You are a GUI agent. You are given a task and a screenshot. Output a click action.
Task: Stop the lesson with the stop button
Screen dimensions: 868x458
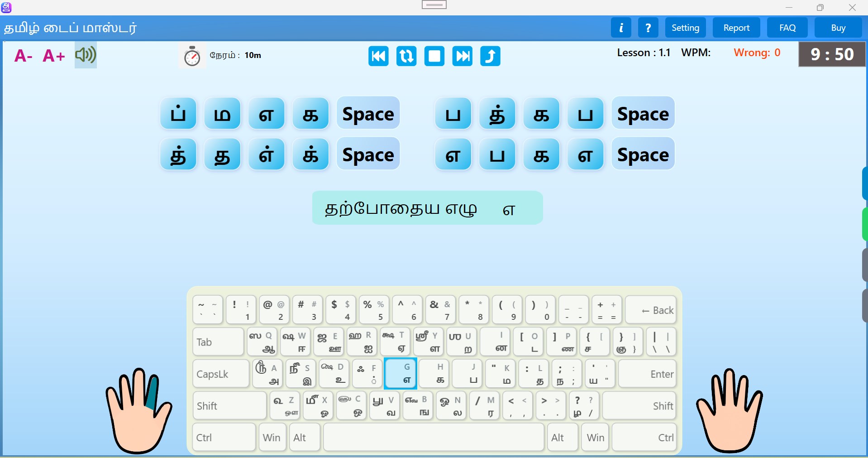[434, 56]
